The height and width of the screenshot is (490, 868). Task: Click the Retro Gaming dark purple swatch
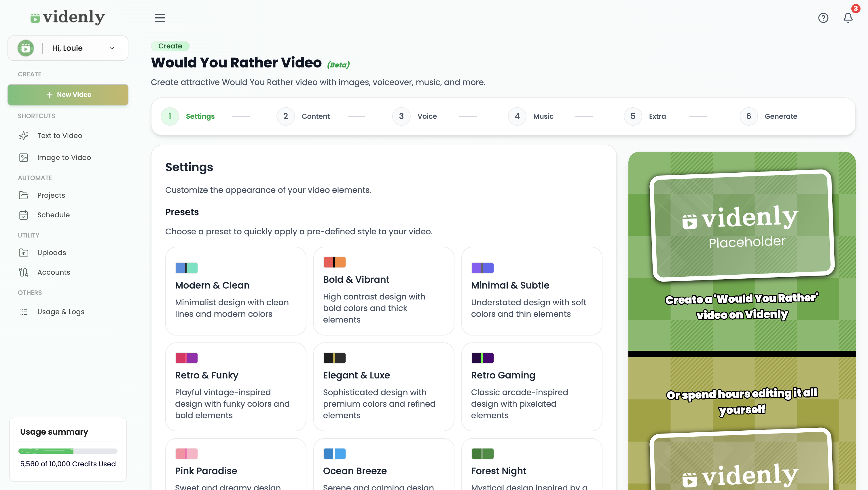coord(482,358)
